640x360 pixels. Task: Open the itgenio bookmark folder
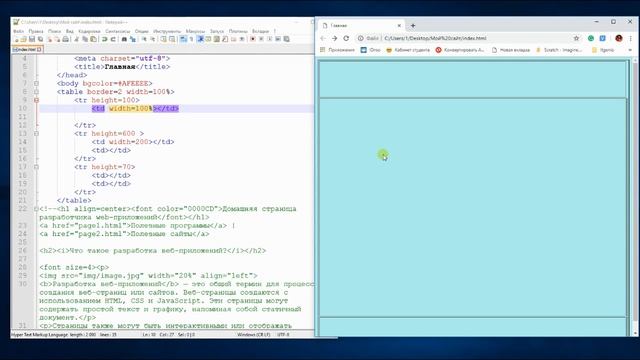603,50
